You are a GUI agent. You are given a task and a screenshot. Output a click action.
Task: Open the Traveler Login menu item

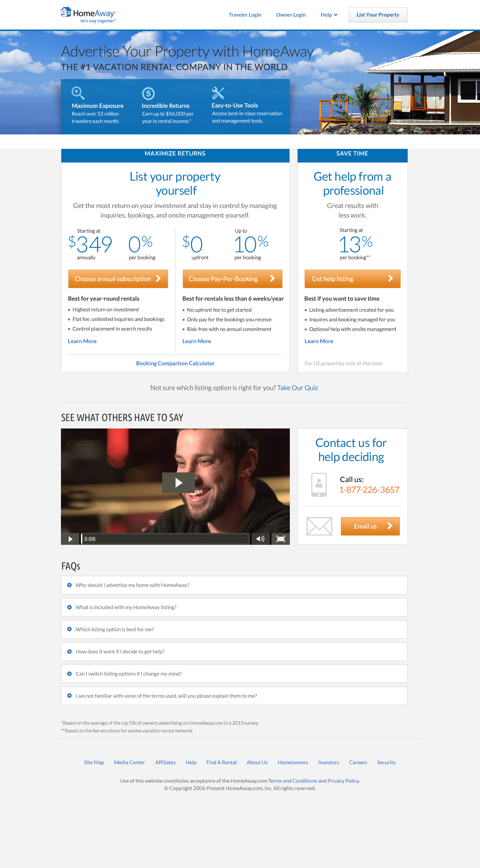tap(245, 15)
